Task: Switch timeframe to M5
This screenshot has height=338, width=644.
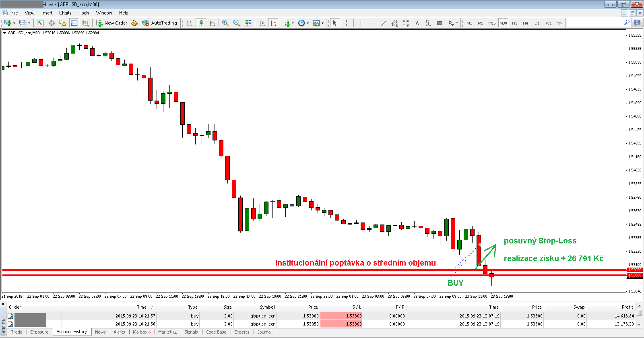Action: (x=481, y=23)
